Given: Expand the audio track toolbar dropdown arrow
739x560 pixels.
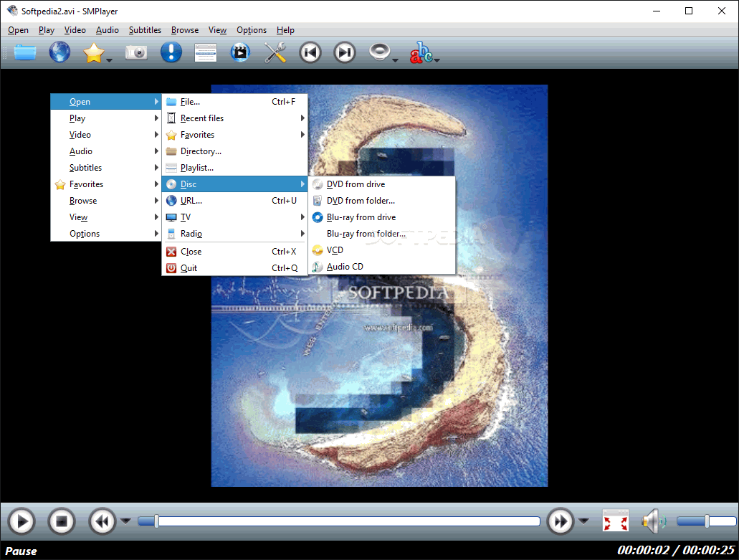Looking at the screenshot, I should pyautogui.click(x=396, y=60).
